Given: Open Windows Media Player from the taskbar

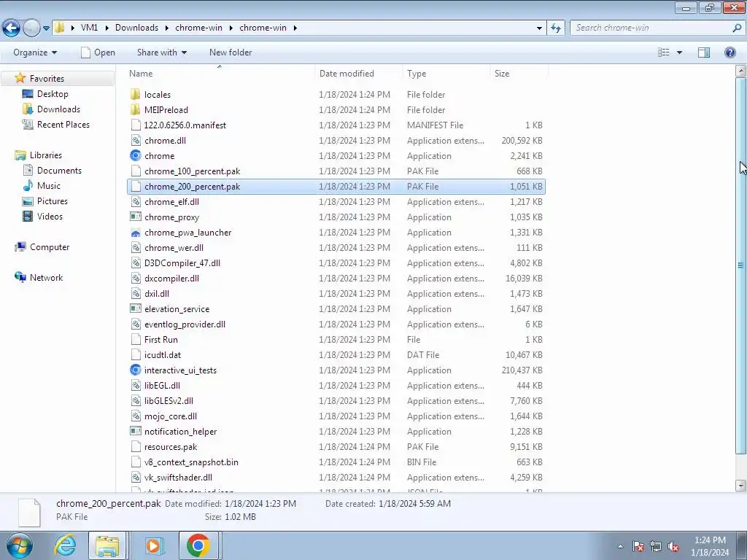Looking at the screenshot, I should click(153, 545).
